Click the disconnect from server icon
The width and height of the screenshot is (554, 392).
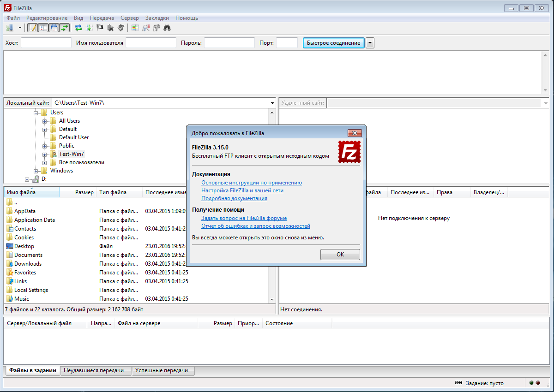click(110, 28)
